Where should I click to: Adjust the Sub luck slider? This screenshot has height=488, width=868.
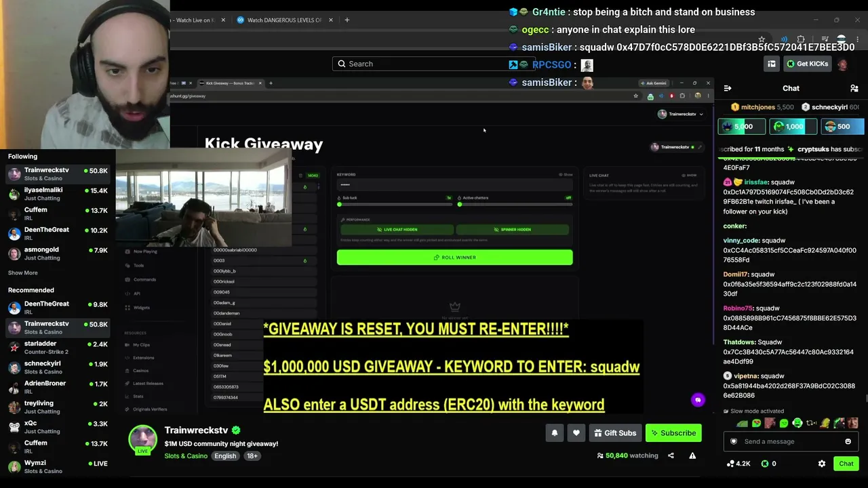coord(395,204)
